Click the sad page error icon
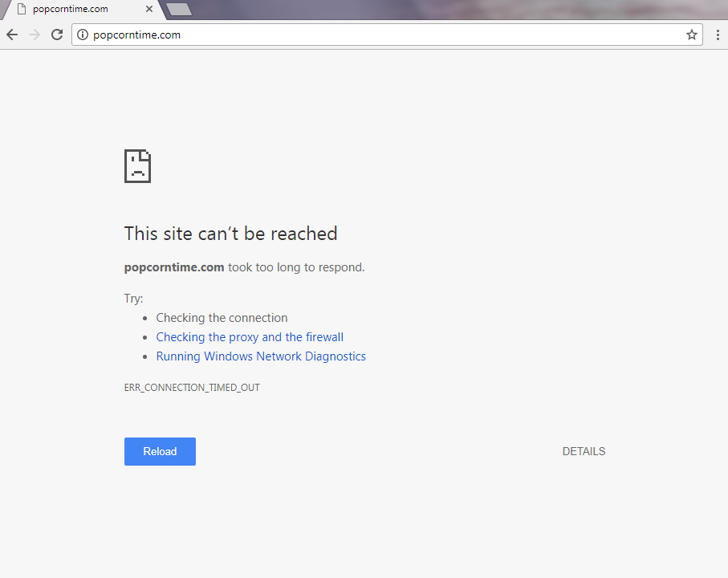Screen dimensions: 728x578 (x=137, y=166)
